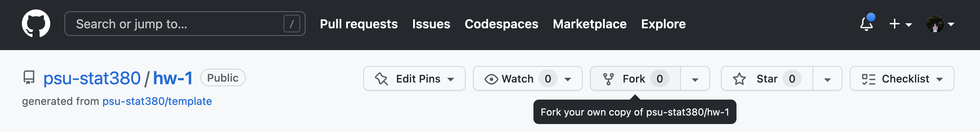Open the Edit Pins dropdown
The height and width of the screenshot is (132, 980).
[414, 79]
